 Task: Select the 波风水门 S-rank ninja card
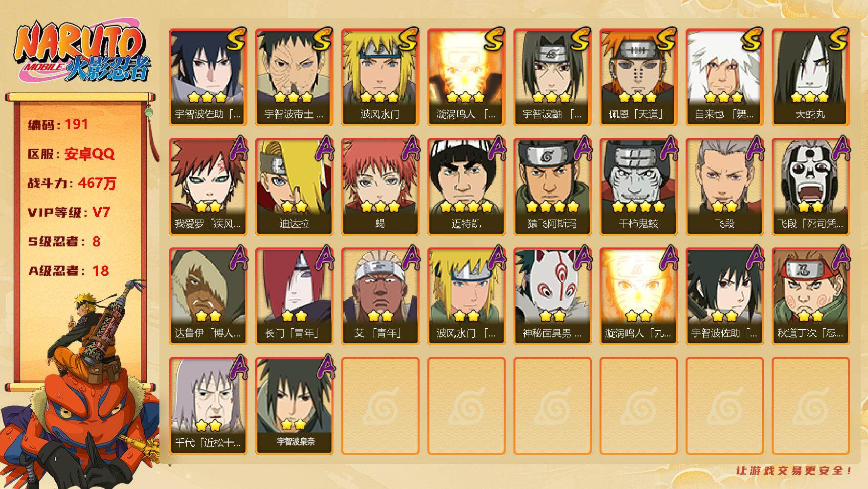click(x=380, y=77)
